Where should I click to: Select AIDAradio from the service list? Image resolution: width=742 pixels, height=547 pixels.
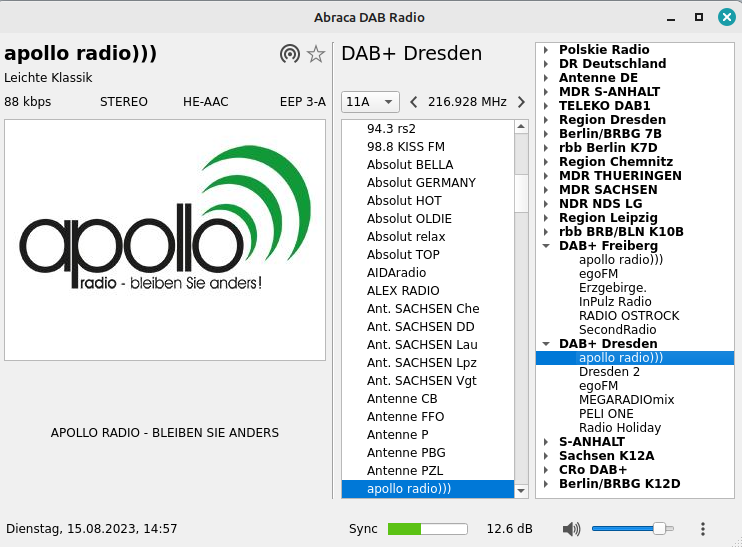pos(396,273)
